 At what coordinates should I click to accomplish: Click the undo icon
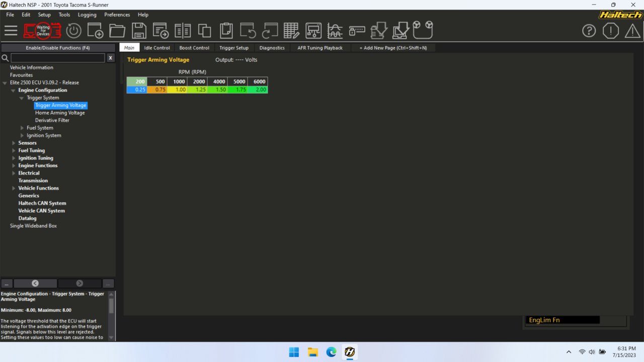click(248, 31)
